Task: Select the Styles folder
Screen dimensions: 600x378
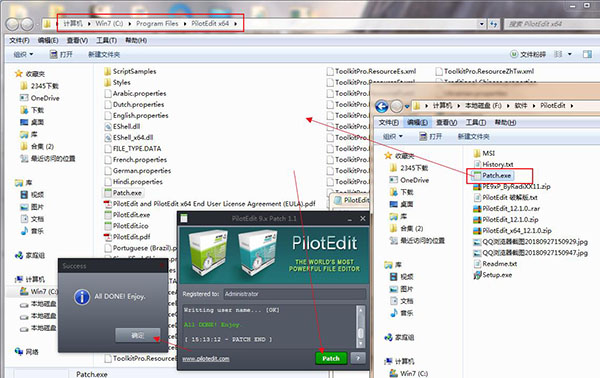Action: pyautogui.click(x=117, y=82)
